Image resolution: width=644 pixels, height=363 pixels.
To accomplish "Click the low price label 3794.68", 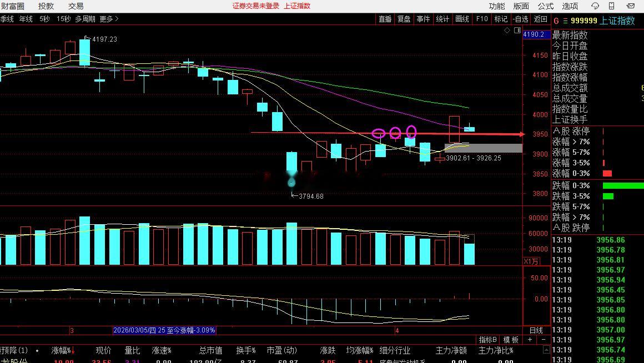I will [311, 196].
